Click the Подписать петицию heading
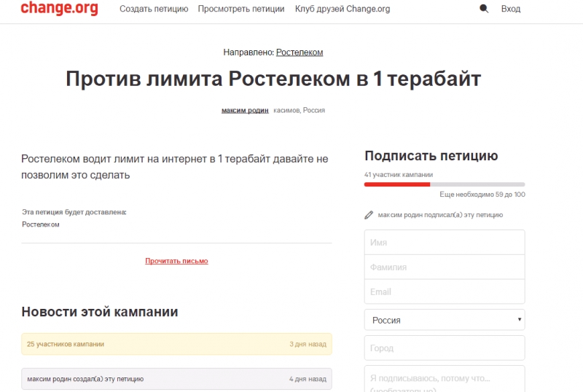This screenshot has height=392, width=583. (431, 156)
